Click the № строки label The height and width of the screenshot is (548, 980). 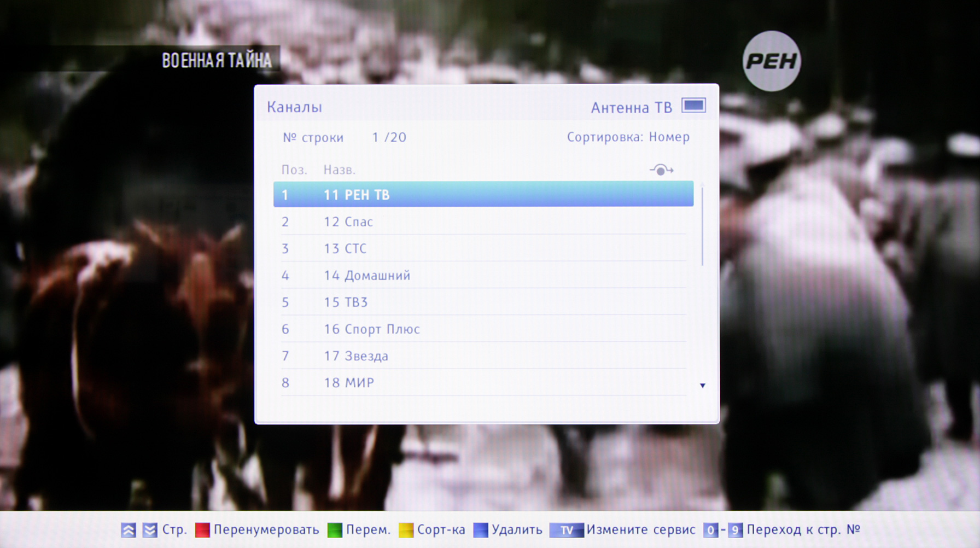pos(313,138)
